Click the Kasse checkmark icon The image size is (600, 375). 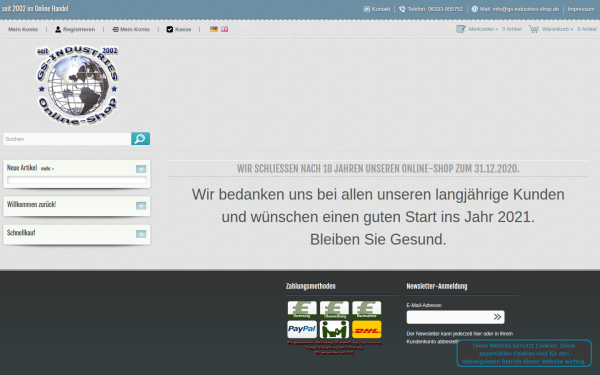pyautogui.click(x=170, y=29)
